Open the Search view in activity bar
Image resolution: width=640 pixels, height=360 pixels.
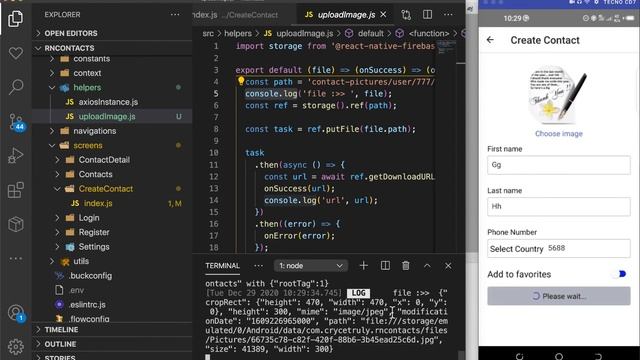tap(16, 87)
